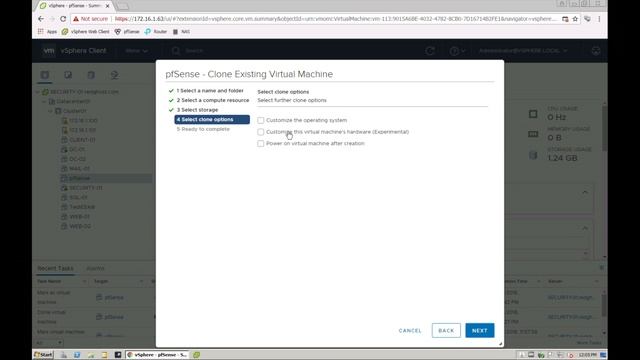640x360 pixels.
Task: Switch to the Alarms tab
Action: (96, 269)
